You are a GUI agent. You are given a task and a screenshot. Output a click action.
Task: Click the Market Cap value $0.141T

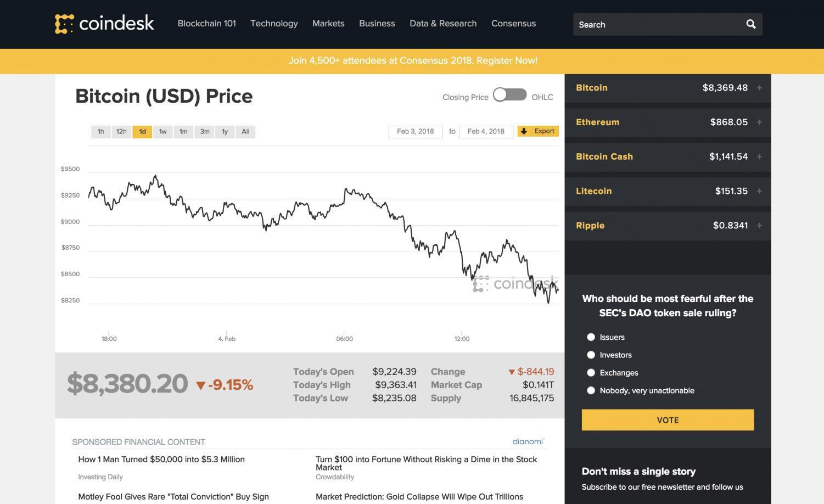point(538,385)
